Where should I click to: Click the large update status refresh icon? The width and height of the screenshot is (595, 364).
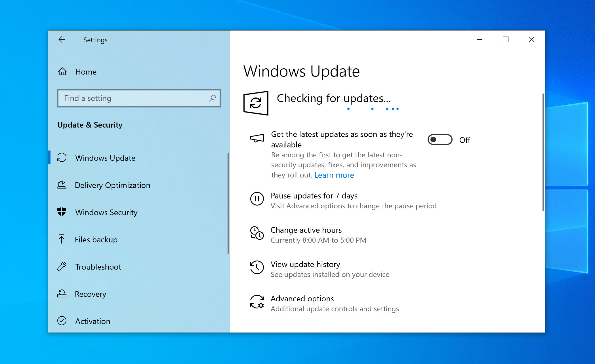coord(256,103)
